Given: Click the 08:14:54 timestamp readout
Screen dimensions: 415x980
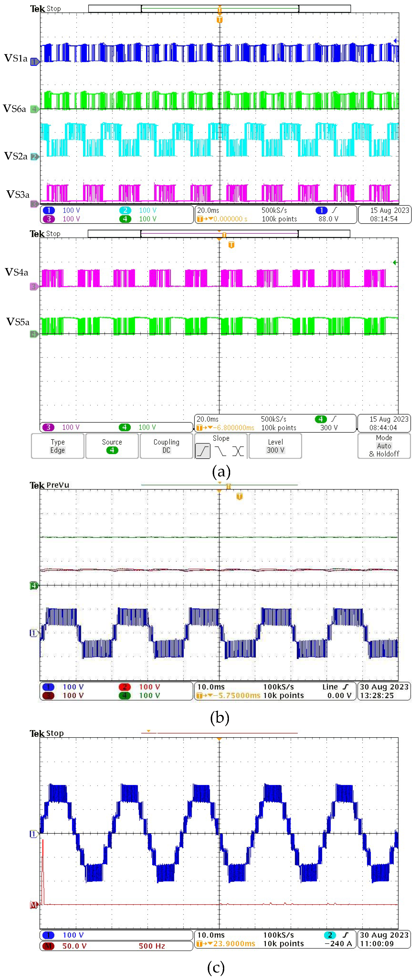Looking at the screenshot, I should pyautogui.click(x=383, y=219).
